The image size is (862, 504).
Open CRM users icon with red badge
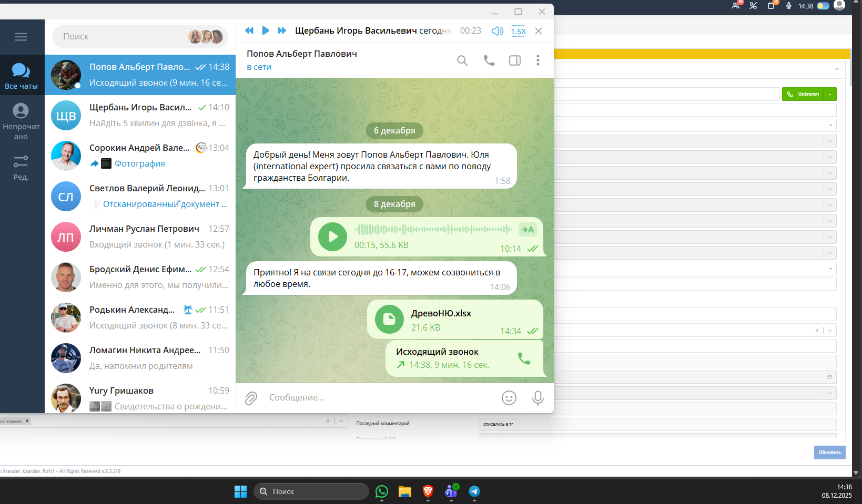pyautogui.click(x=736, y=5)
